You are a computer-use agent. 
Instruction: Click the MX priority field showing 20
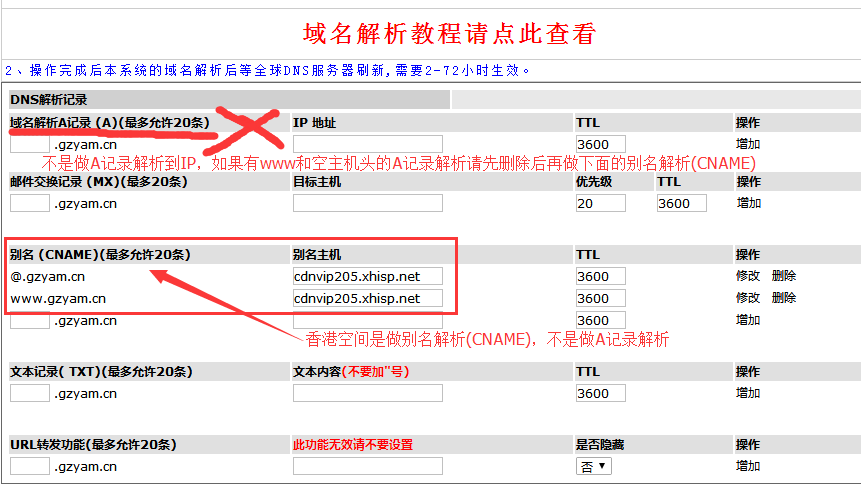600,203
